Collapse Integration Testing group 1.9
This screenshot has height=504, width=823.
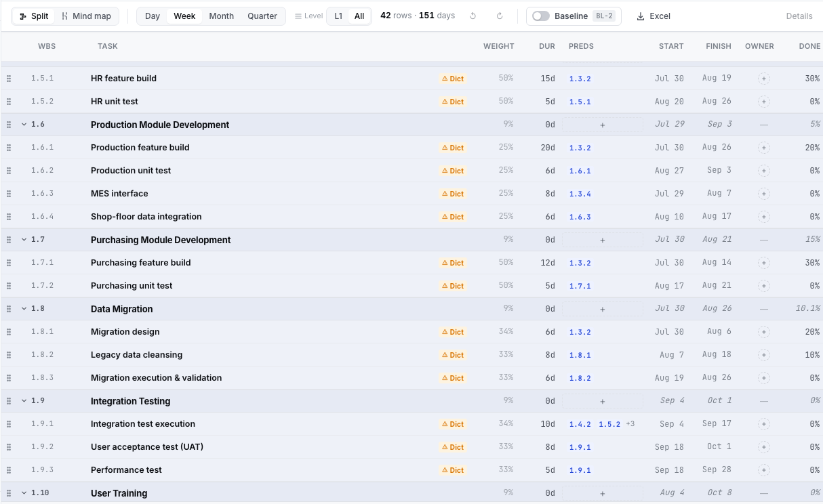tap(24, 401)
